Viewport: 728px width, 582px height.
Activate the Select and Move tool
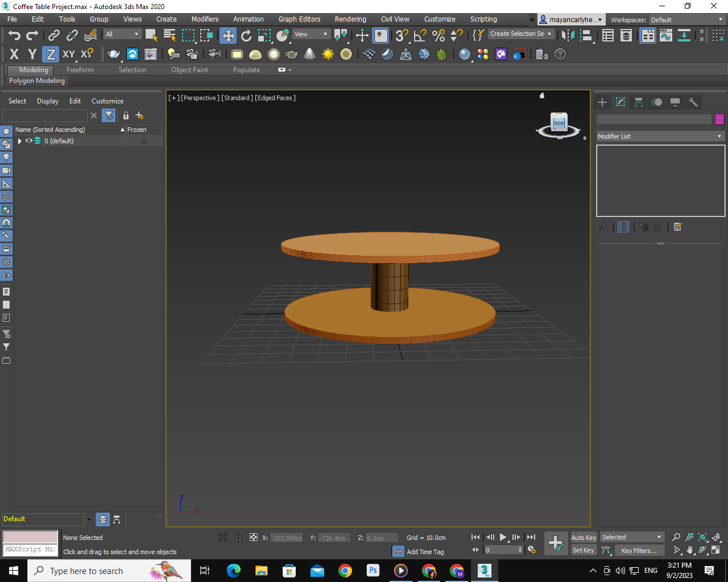click(x=228, y=35)
